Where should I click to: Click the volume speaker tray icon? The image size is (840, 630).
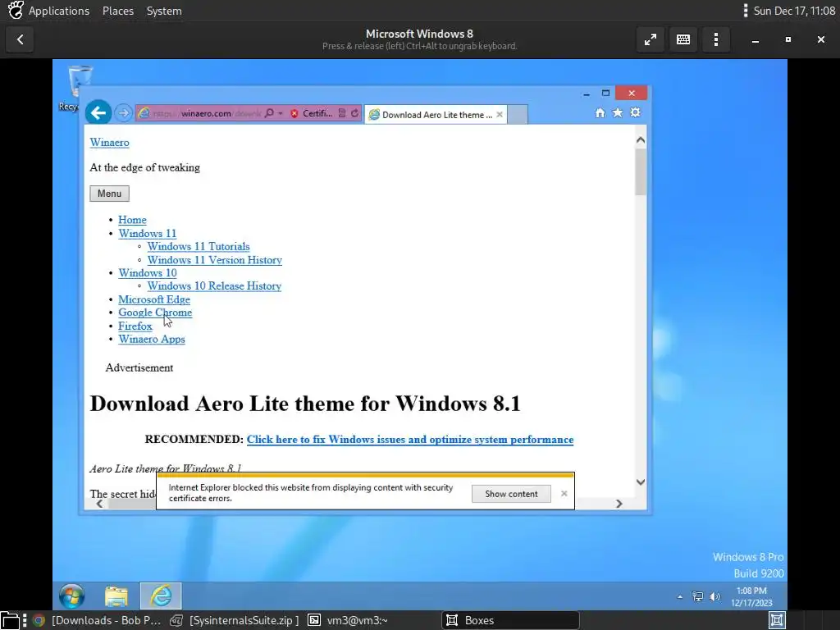tap(714, 596)
